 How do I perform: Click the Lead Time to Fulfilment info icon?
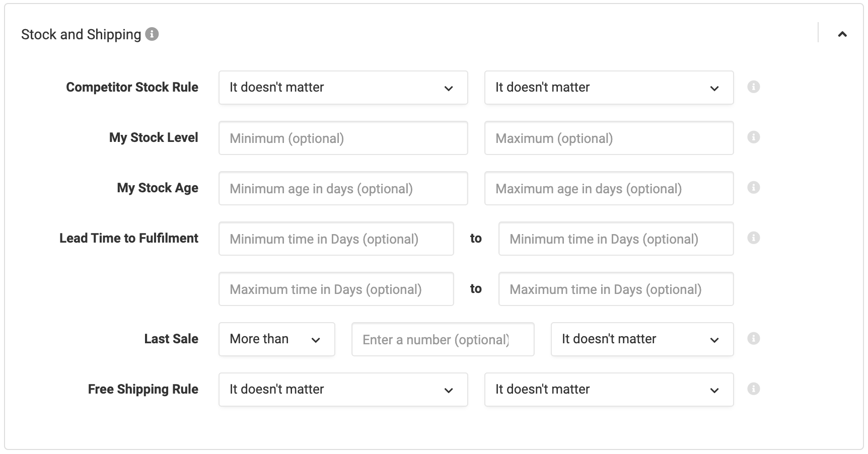(753, 238)
